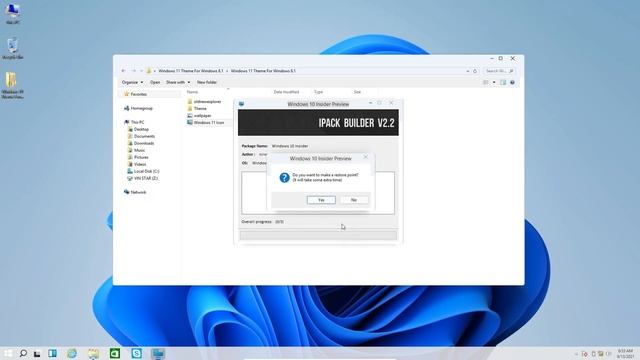Open VIN STAR (Z:) drive in navigation pane
Viewport: 640px width, 360px height.
tap(142, 178)
